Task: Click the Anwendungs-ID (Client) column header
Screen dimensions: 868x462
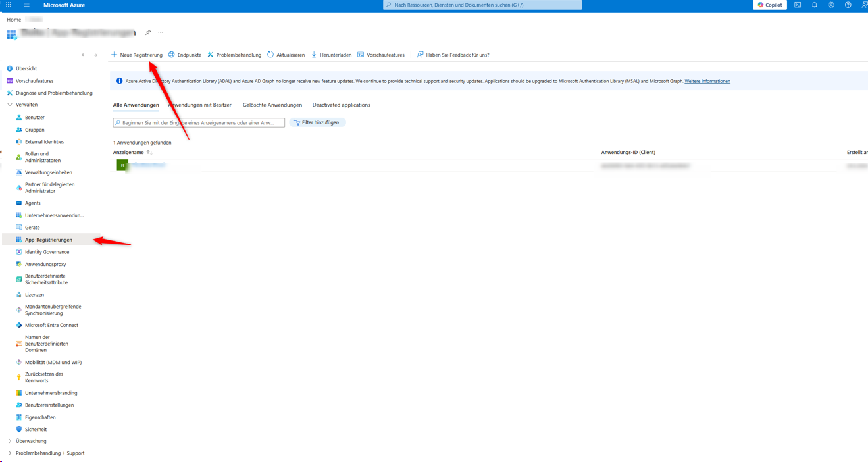Action: [x=628, y=152]
